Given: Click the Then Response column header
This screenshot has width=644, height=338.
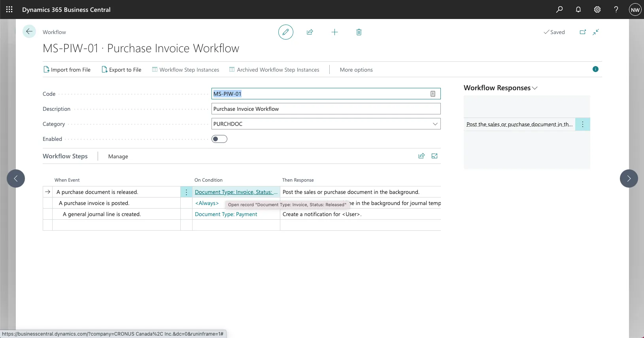Looking at the screenshot, I should click(x=298, y=180).
